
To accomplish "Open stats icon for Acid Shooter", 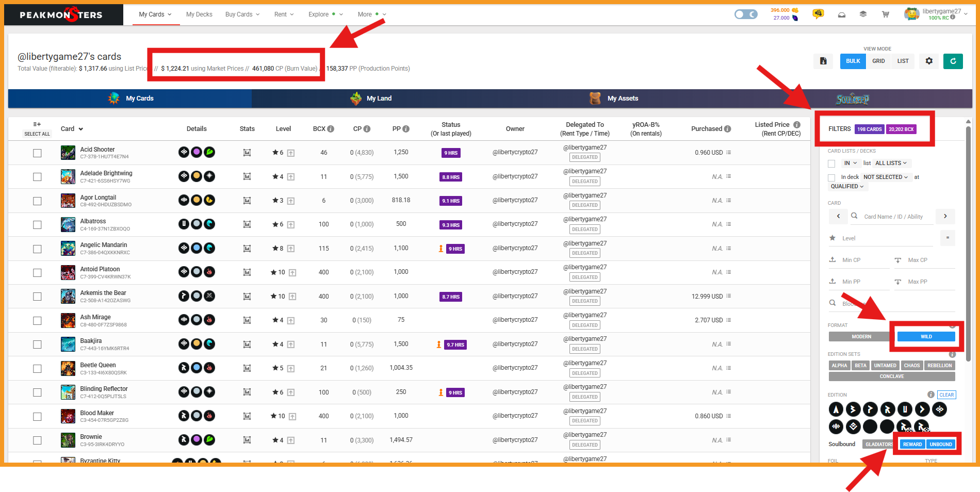I will [247, 153].
